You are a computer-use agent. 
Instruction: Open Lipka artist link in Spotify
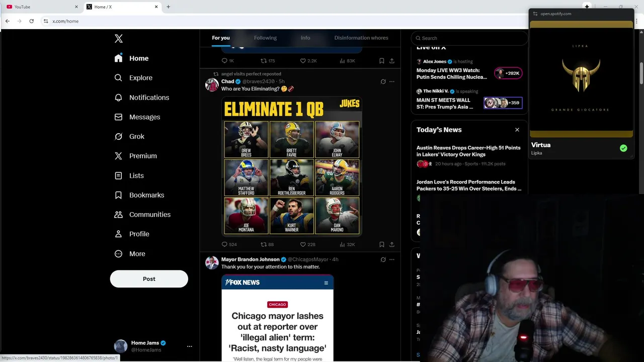click(536, 153)
